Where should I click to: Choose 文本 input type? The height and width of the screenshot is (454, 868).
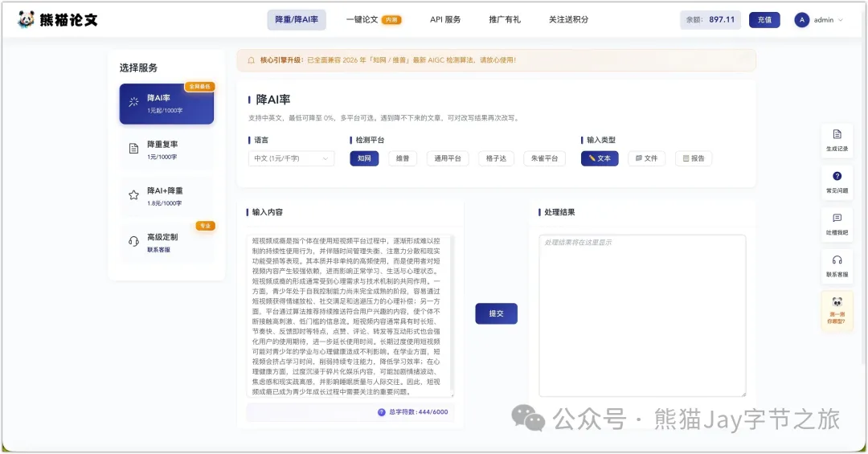[600, 158]
